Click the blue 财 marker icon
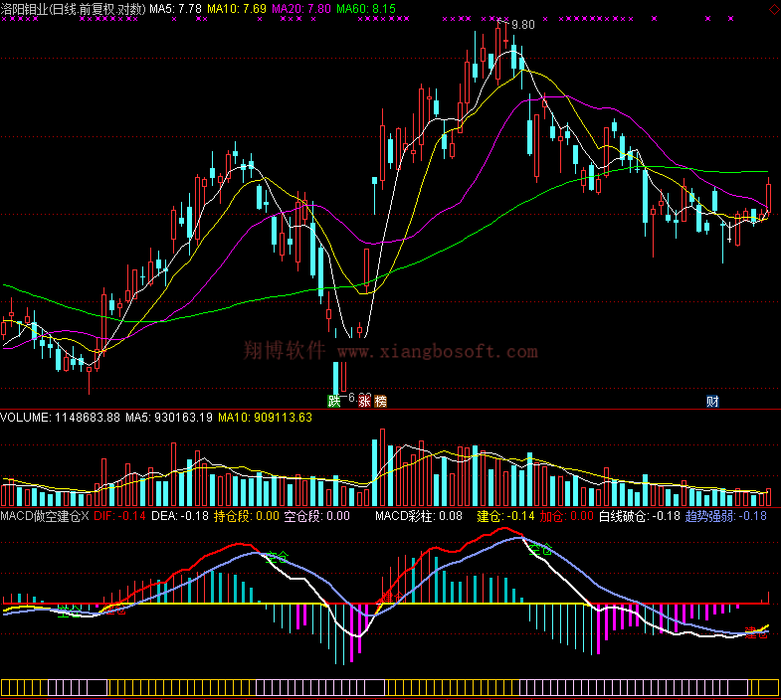The height and width of the screenshot is (700, 781). 712,401
